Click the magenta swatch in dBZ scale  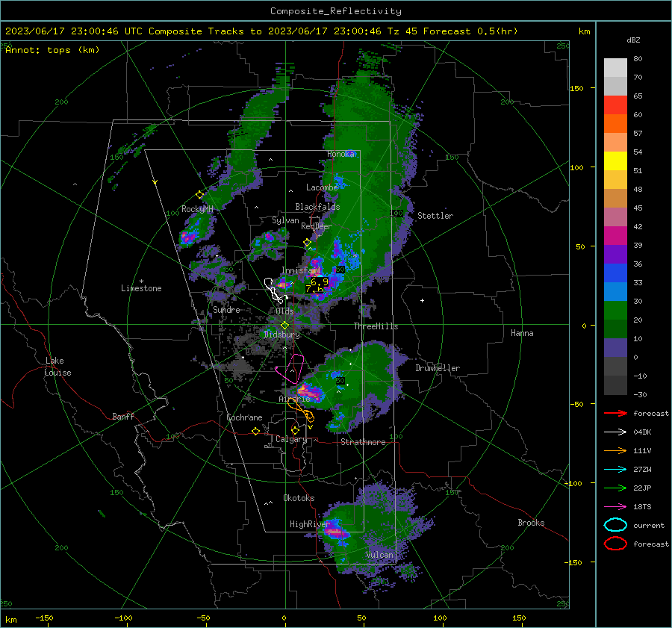pyautogui.click(x=615, y=236)
